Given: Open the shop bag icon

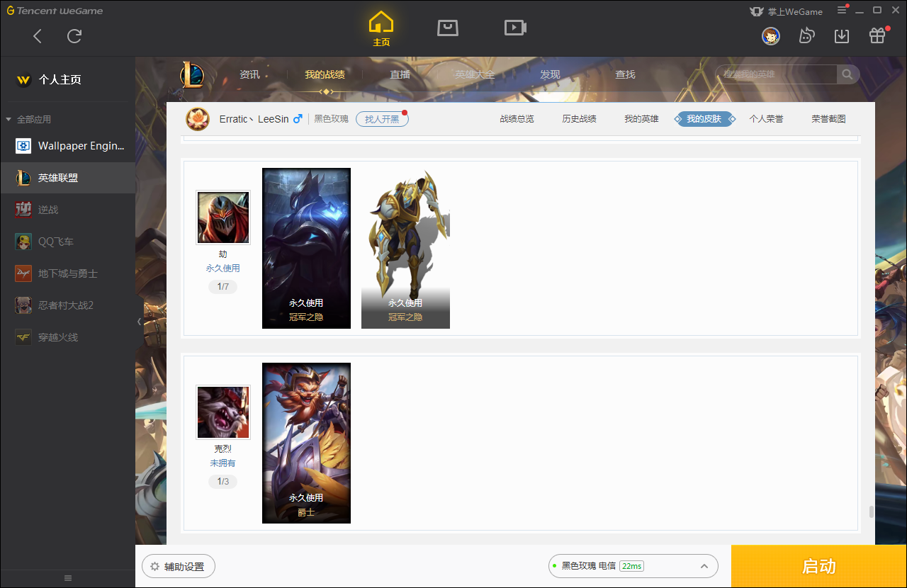Looking at the screenshot, I should point(448,28).
